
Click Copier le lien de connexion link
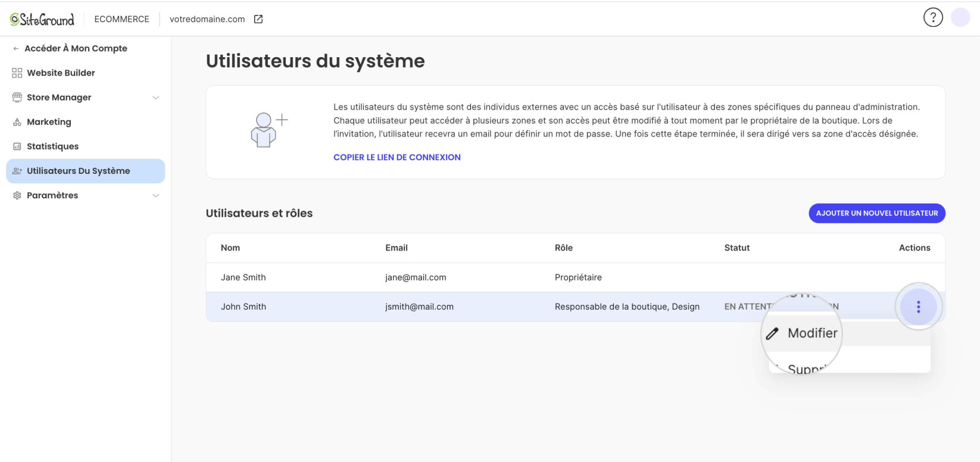click(397, 157)
